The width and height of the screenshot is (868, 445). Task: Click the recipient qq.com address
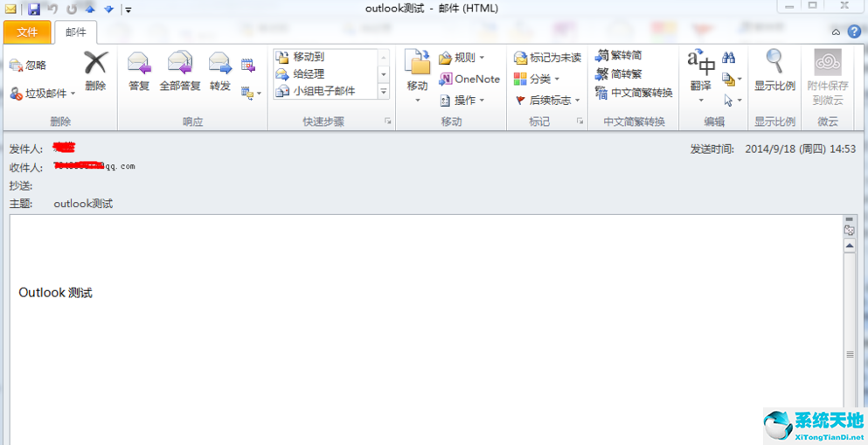(94, 165)
